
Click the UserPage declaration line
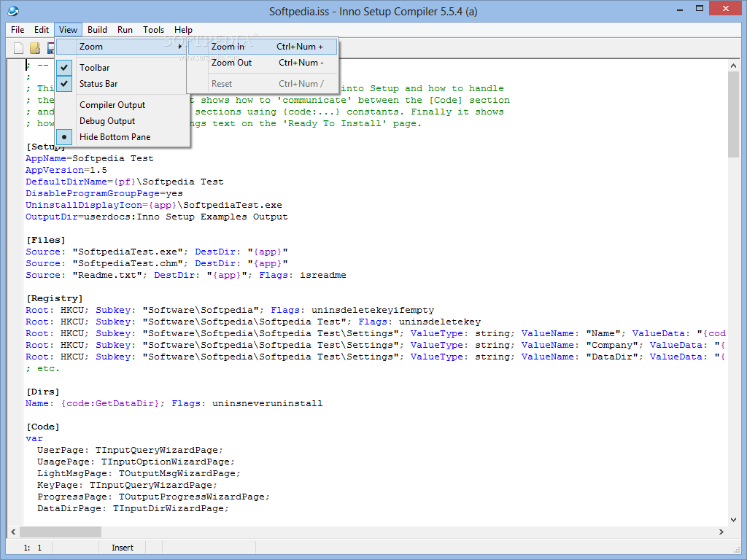click(130, 450)
